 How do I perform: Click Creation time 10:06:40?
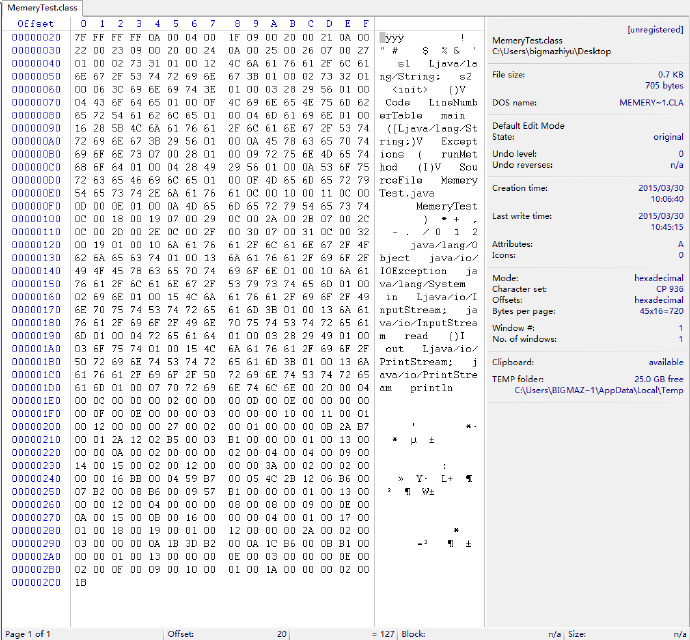(x=667, y=199)
